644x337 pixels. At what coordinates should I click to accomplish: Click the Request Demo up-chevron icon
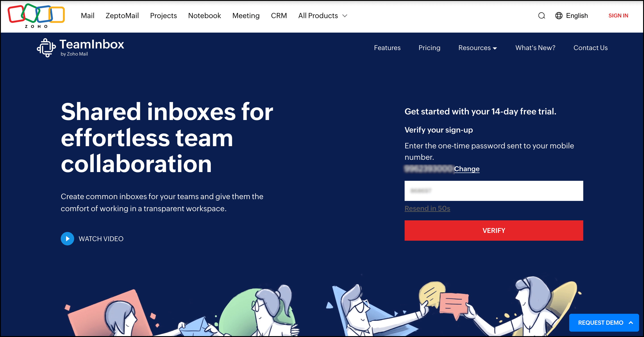point(631,323)
